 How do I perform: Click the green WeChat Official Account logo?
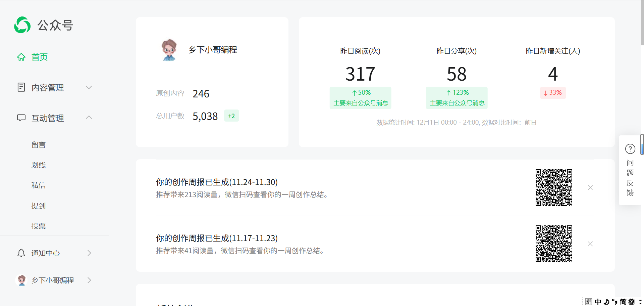22,25
